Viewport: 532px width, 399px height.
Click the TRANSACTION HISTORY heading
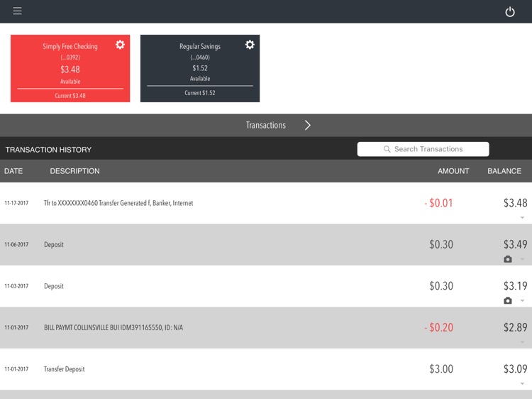point(48,150)
